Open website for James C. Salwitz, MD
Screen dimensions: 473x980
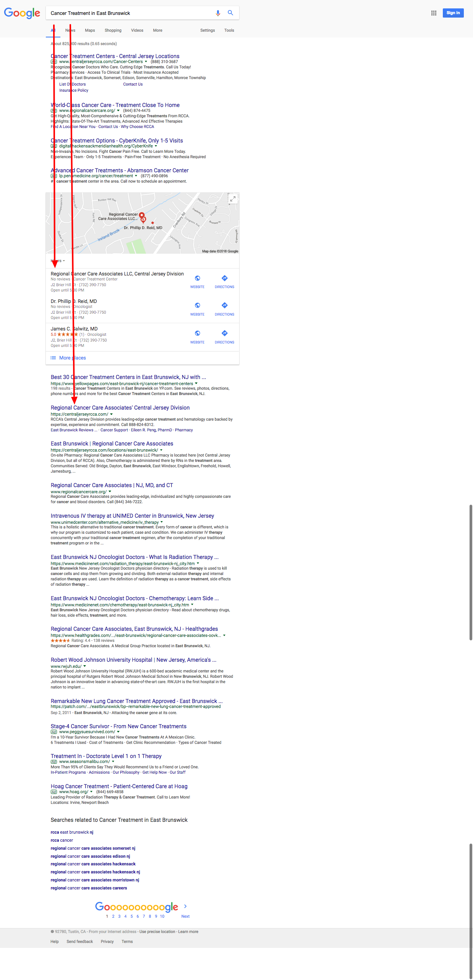[x=197, y=337]
